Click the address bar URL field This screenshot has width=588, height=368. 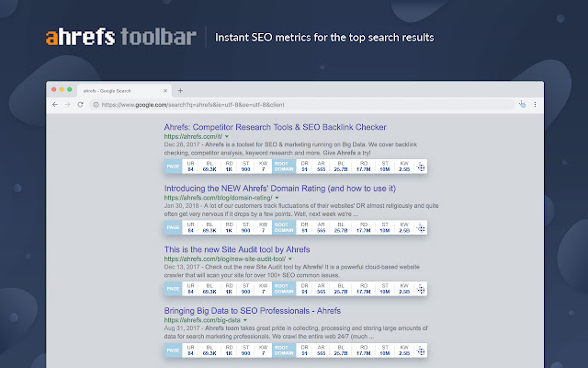click(302, 105)
